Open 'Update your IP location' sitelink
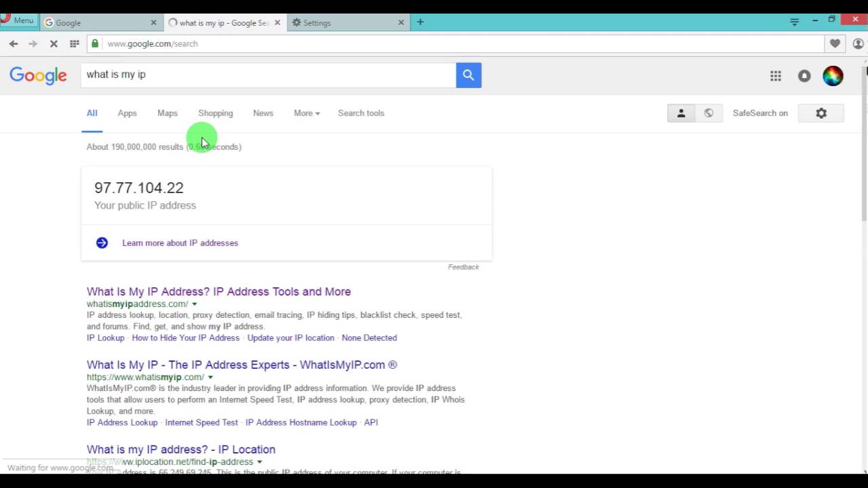The width and height of the screenshot is (868, 488). pos(291,338)
